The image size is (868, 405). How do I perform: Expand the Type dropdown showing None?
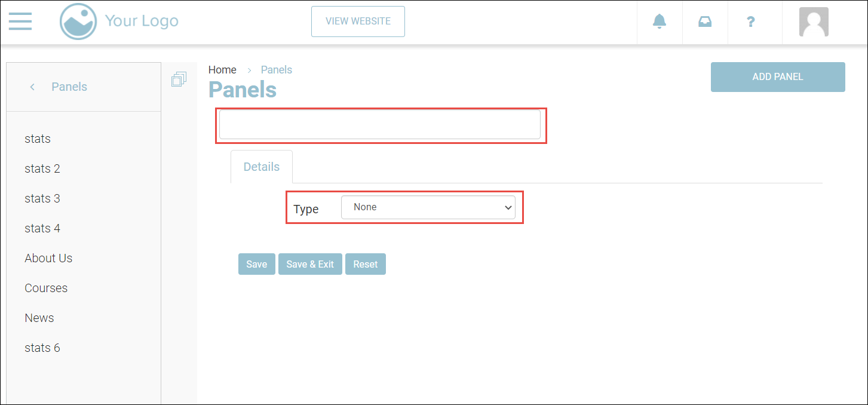(x=428, y=207)
